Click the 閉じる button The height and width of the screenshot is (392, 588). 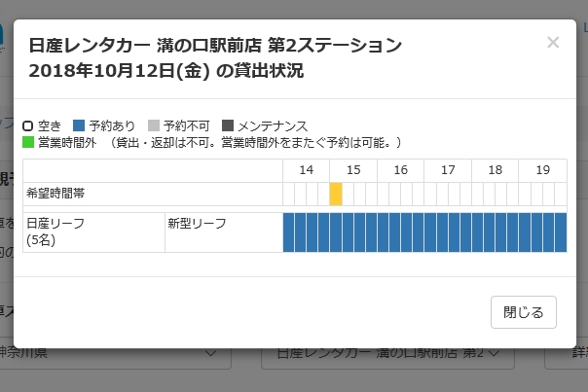pyautogui.click(x=524, y=312)
